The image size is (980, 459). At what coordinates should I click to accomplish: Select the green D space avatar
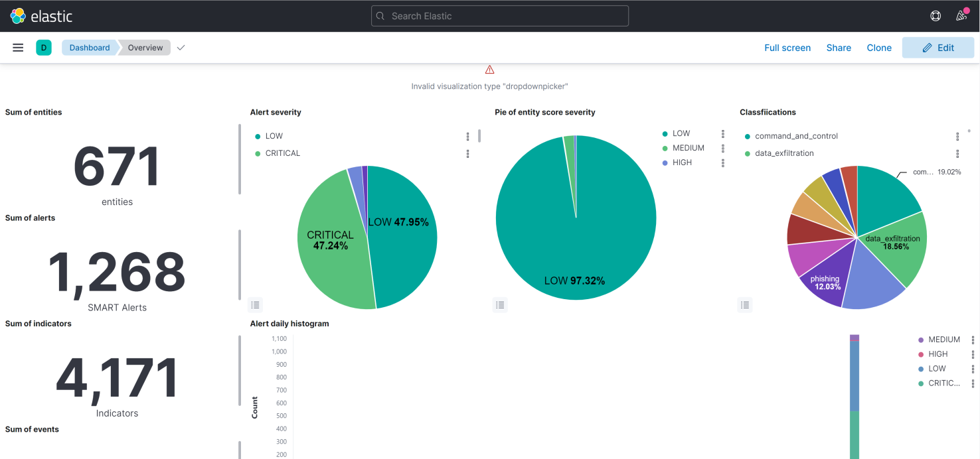(x=44, y=48)
